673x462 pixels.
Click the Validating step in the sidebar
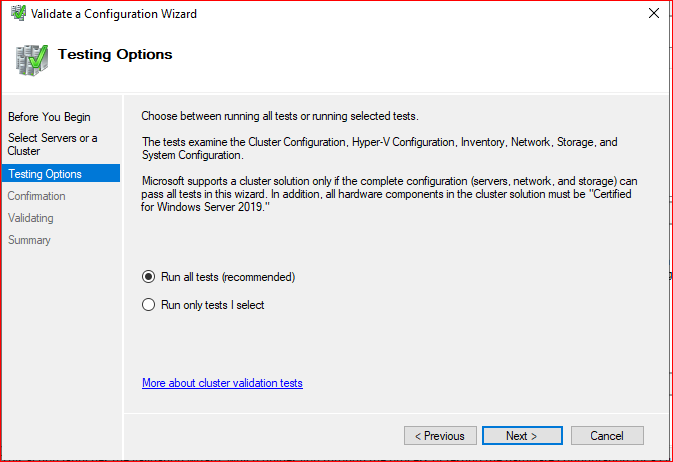click(30, 218)
